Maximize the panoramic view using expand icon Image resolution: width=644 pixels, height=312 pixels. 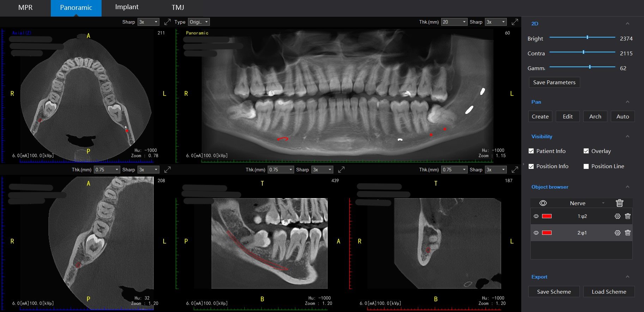tap(515, 22)
